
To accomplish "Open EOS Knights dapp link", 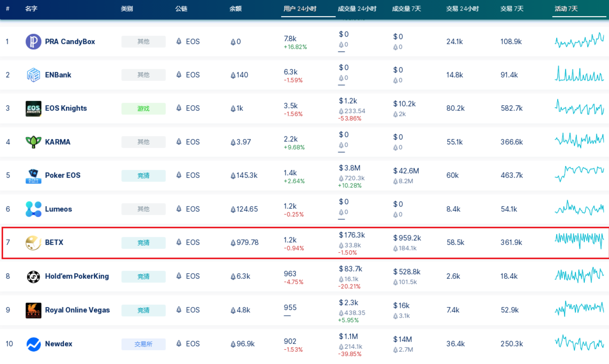I will 66,108.
